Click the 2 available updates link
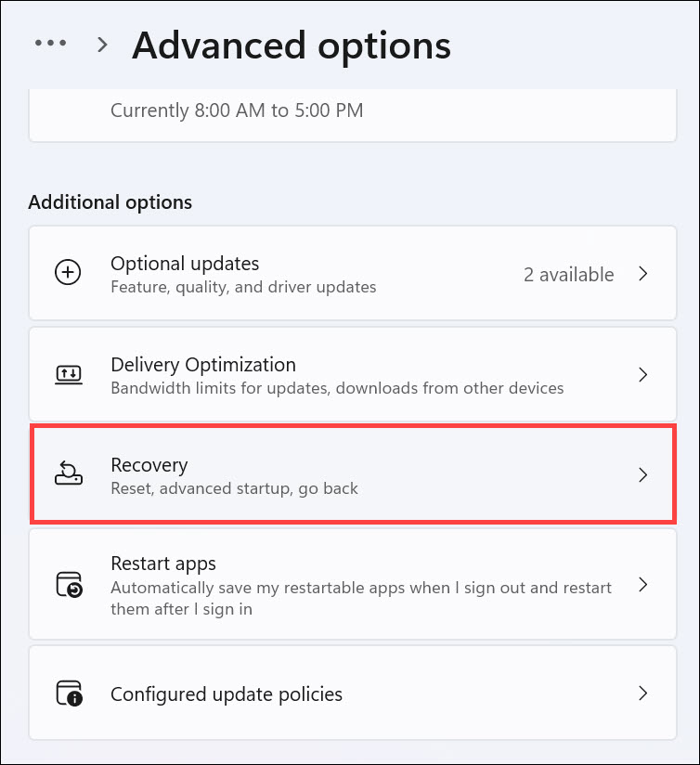700x765 pixels. pyautogui.click(x=569, y=274)
